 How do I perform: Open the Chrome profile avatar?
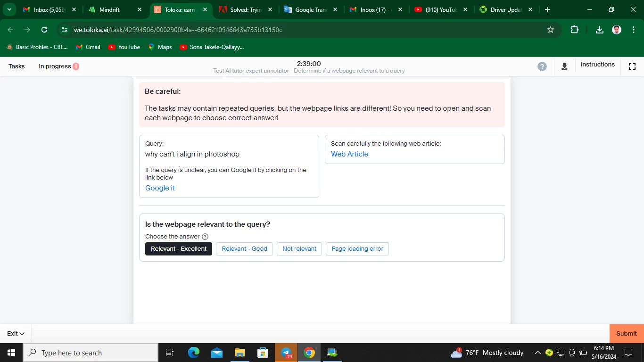pos(617,30)
